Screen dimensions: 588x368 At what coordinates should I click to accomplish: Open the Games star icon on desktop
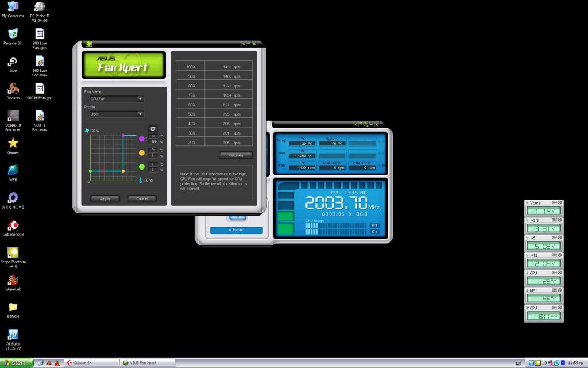click(x=13, y=146)
